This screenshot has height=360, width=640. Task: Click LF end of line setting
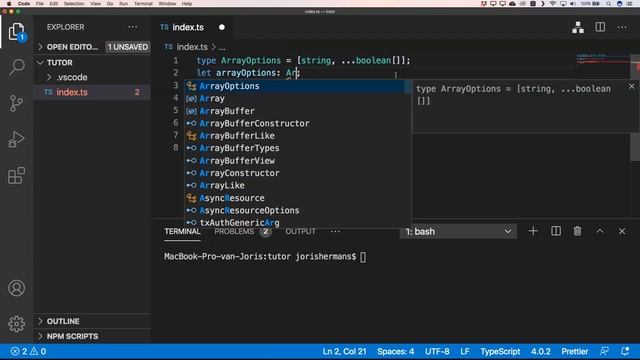[x=464, y=351]
